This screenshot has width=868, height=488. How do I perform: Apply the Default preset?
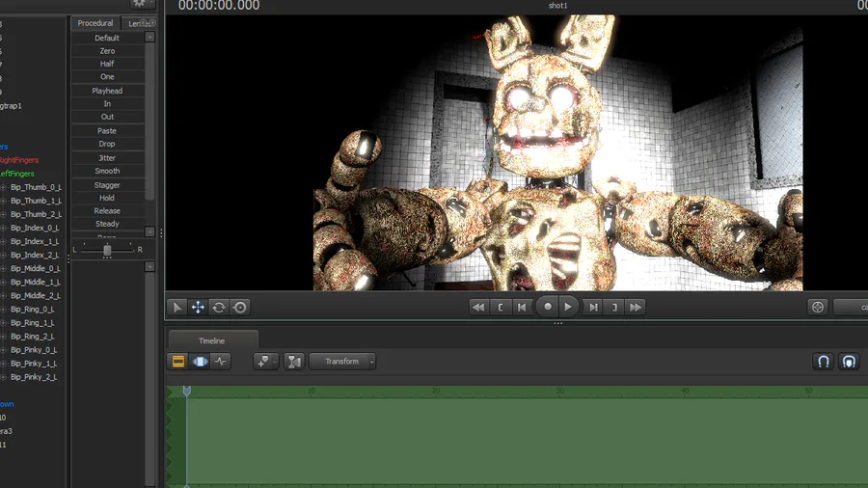[107, 38]
